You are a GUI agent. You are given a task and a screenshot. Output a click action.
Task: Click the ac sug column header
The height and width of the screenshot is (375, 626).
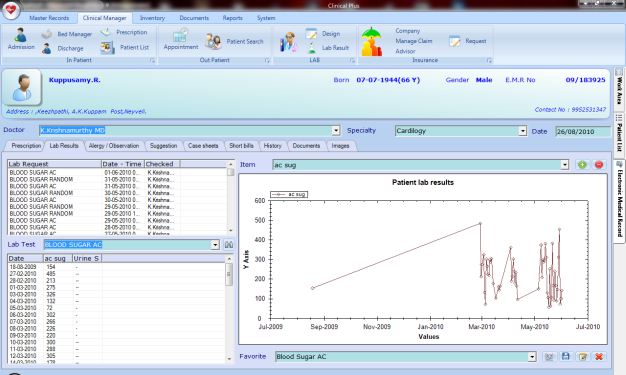[57, 258]
